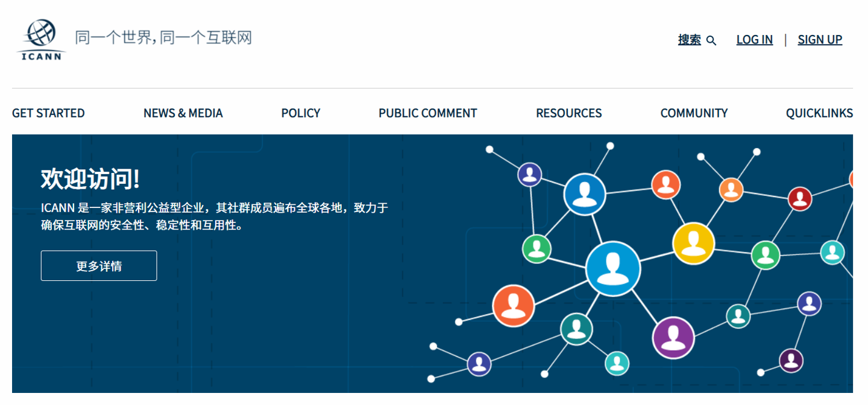868x405 pixels.
Task: Click the LOG IN link
Action: tap(755, 40)
